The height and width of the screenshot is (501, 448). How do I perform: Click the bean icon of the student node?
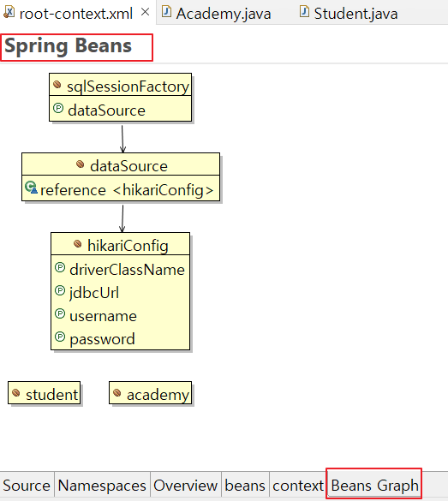click(x=16, y=393)
